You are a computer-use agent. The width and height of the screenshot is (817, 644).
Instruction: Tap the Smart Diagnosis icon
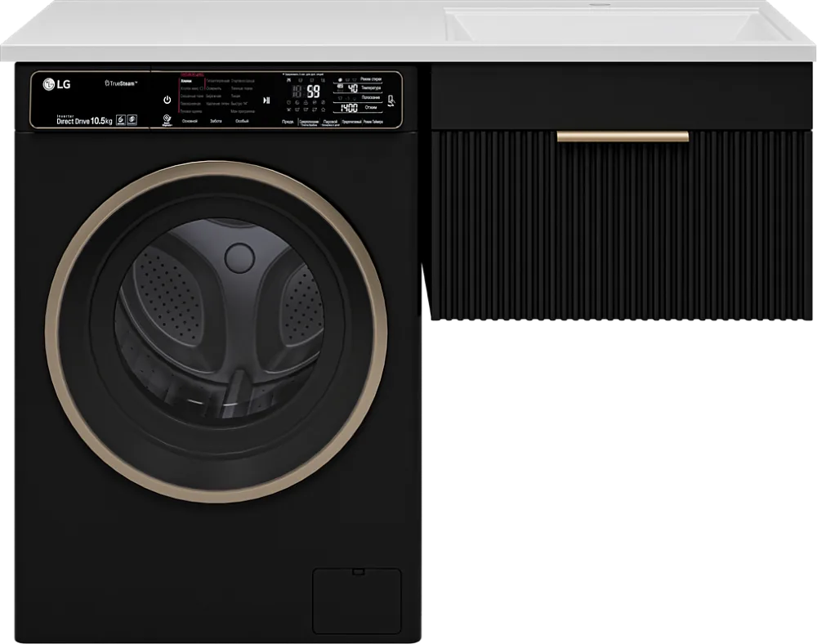pyautogui.click(x=167, y=120)
